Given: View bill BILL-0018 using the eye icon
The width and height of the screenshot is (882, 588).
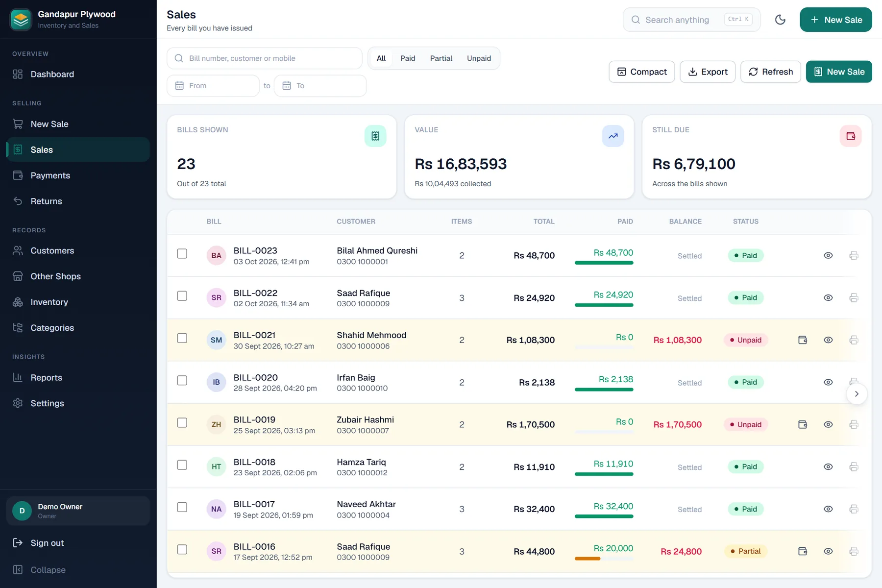Looking at the screenshot, I should (x=828, y=466).
